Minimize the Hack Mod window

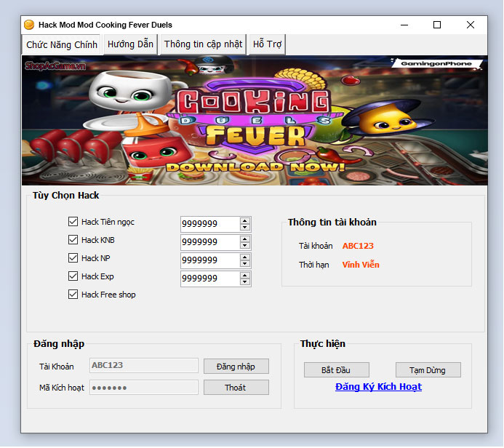(404, 25)
